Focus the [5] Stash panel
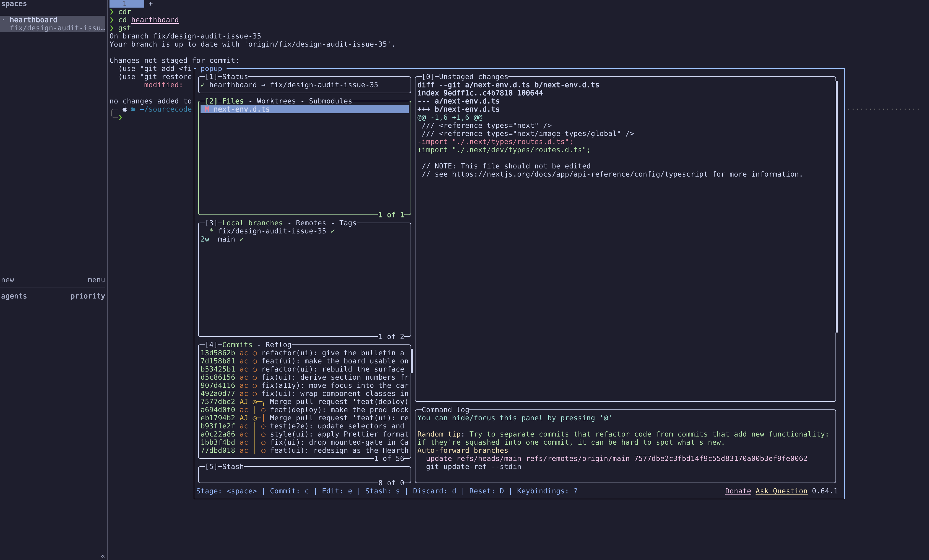The width and height of the screenshot is (929, 560). click(224, 467)
